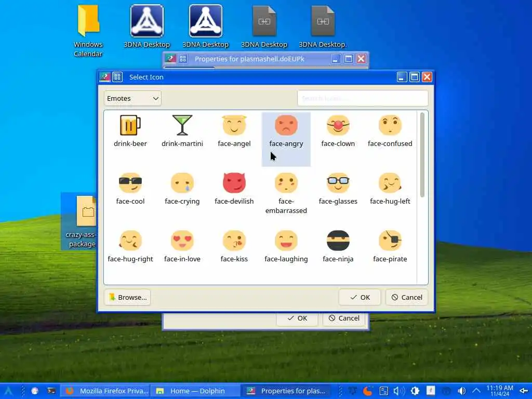Click Cancel in the Properties window
Viewport: 532px width, 399px height.
click(344, 318)
